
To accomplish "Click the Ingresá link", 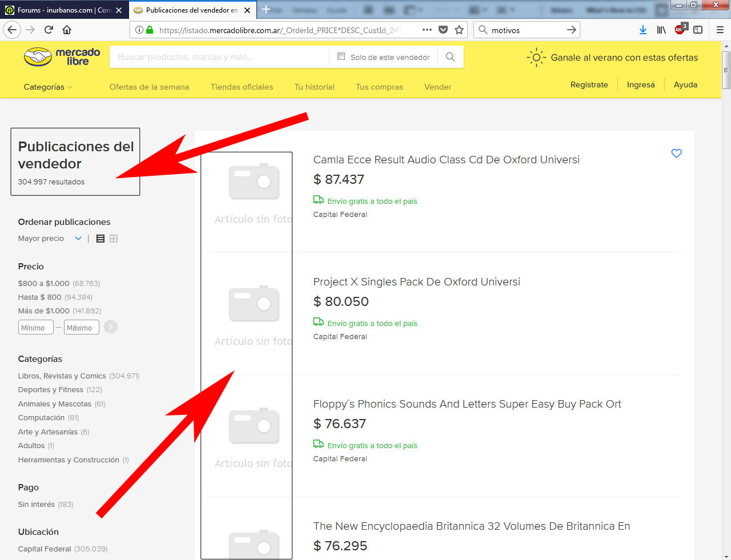I will [x=640, y=84].
